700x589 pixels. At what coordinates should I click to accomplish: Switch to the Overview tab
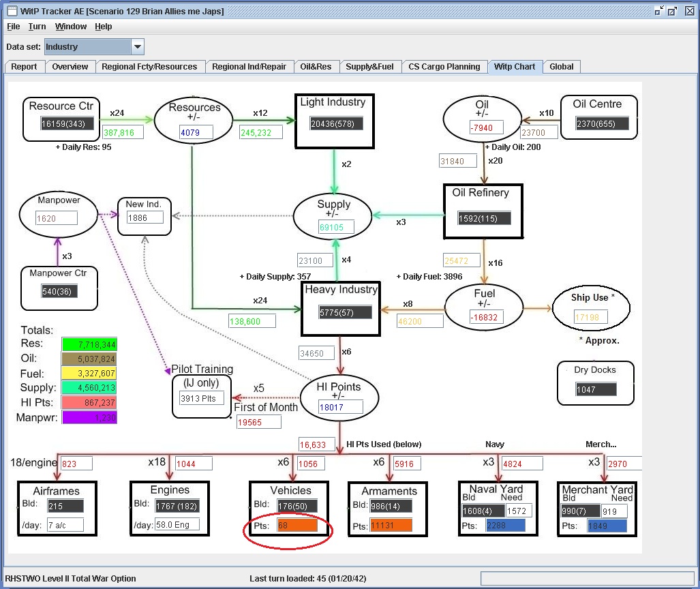coord(70,67)
